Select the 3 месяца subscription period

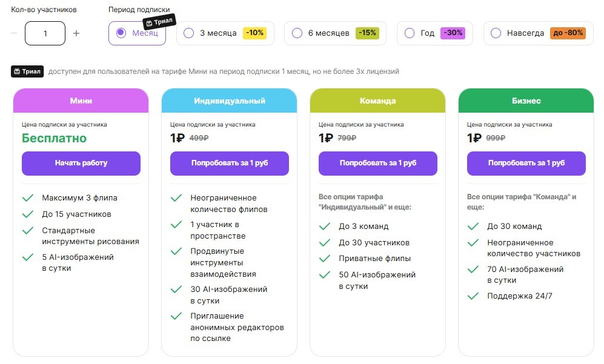(225, 33)
